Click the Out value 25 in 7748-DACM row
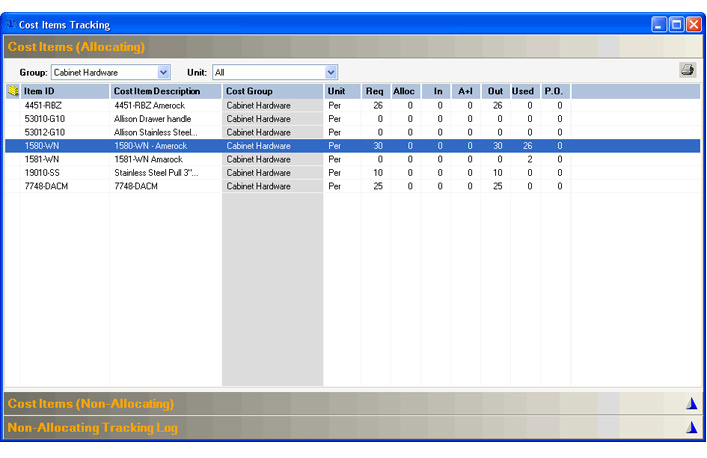The height and width of the screenshot is (458, 707). coord(497,187)
